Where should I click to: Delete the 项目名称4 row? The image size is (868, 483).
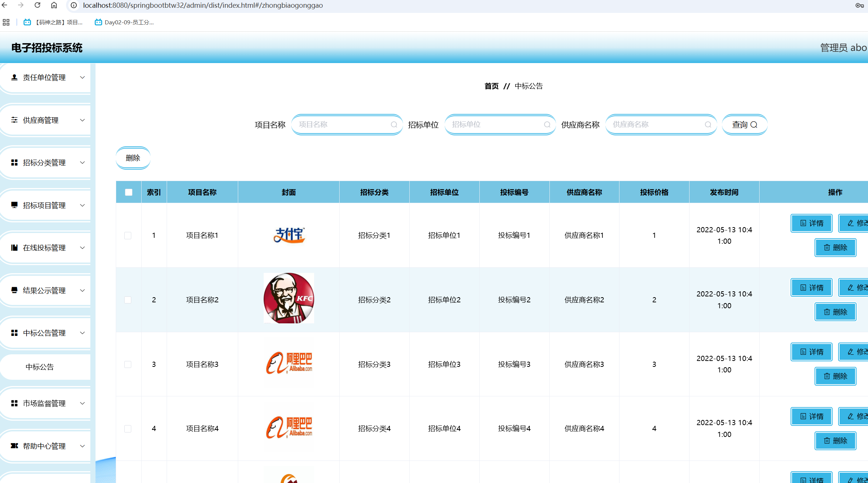[x=835, y=441]
